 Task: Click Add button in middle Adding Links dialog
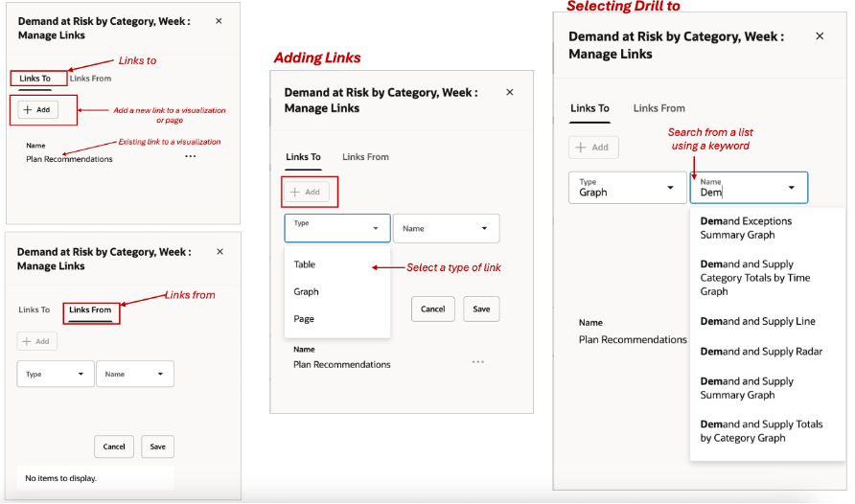[x=307, y=192]
